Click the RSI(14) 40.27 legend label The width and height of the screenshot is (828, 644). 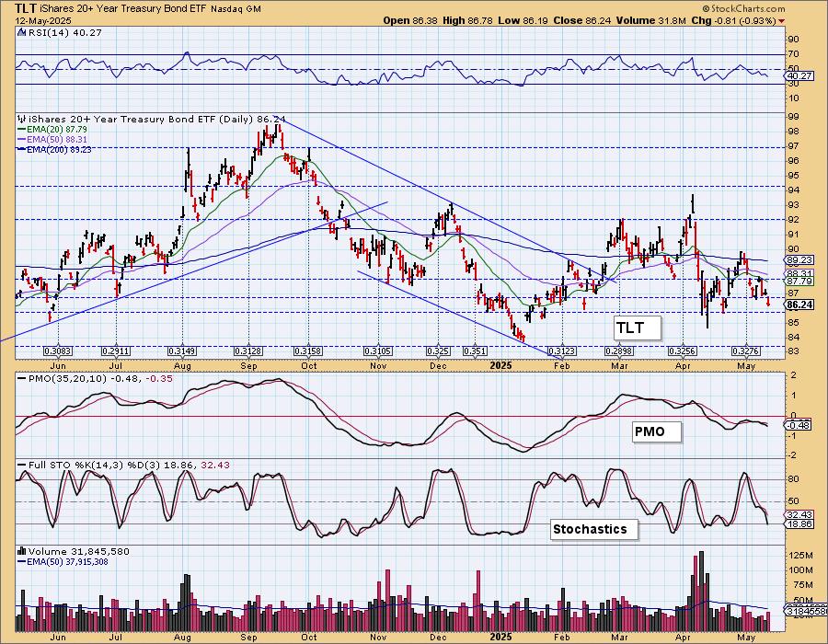tap(63, 33)
